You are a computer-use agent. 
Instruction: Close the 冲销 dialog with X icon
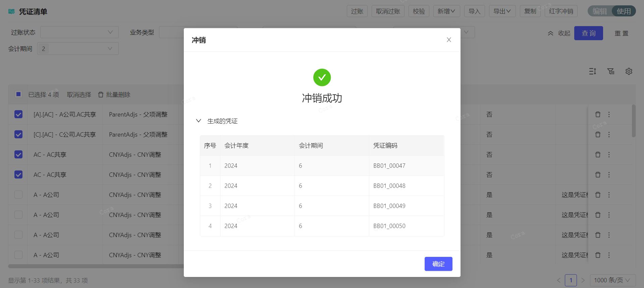point(449,40)
